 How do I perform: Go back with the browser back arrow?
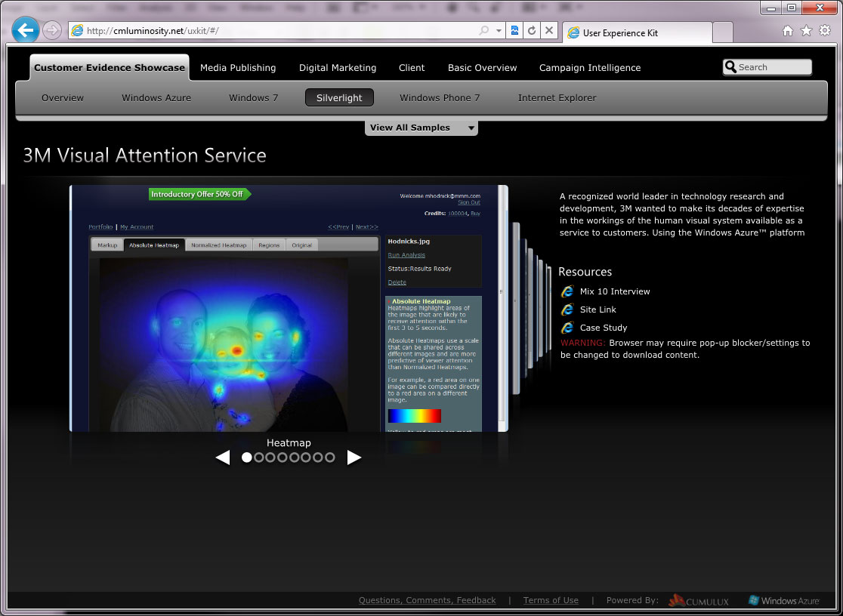pos(25,30)
